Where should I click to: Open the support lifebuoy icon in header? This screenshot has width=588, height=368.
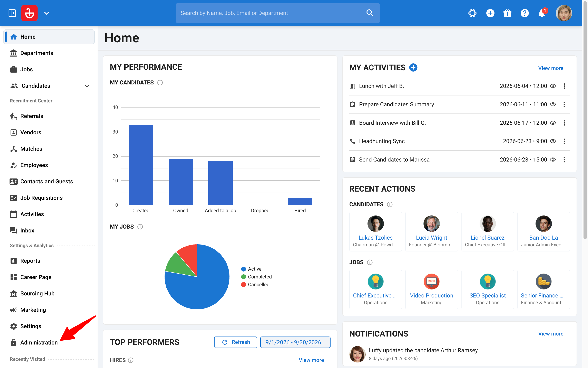472,13
